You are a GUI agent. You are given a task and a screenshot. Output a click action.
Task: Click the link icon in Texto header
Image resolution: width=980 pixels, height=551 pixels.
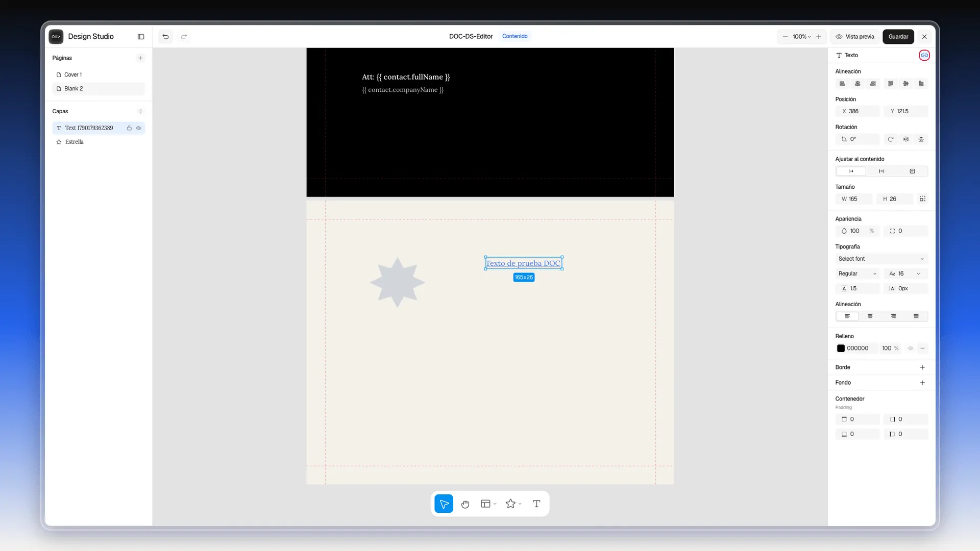[924, 55]
